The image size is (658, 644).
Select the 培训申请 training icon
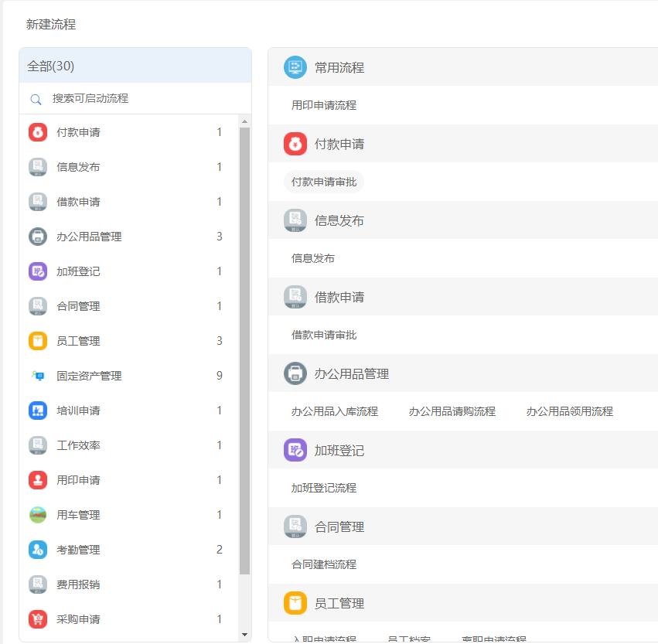[x=37, y=410]
